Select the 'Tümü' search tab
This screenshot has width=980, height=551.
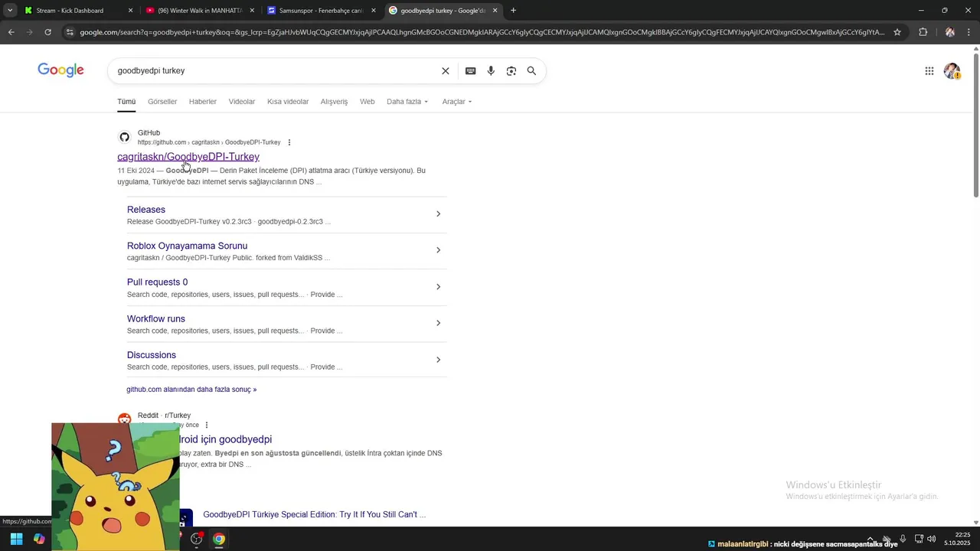click(x=126, y=102)
